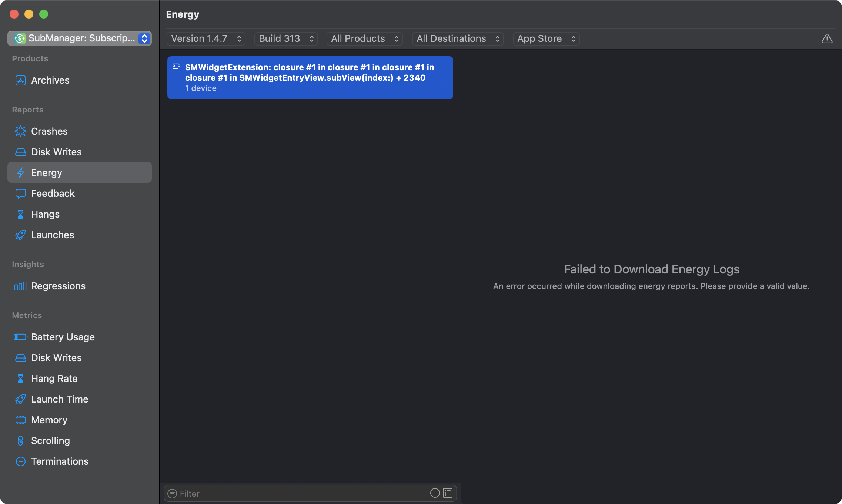
Task: Click the warning triangle icon at top right
Action: pos(827,38)
